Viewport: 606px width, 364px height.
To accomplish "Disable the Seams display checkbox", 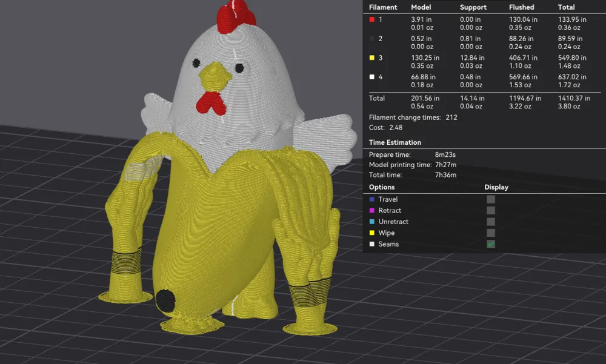I will pyautogui.click(x=490, y=244).
